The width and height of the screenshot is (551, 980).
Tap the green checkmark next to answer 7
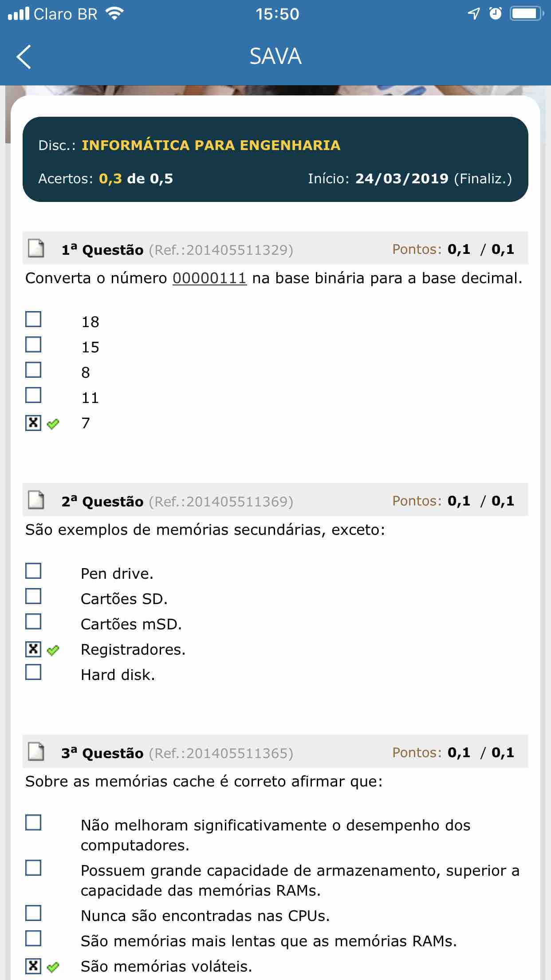53,424
